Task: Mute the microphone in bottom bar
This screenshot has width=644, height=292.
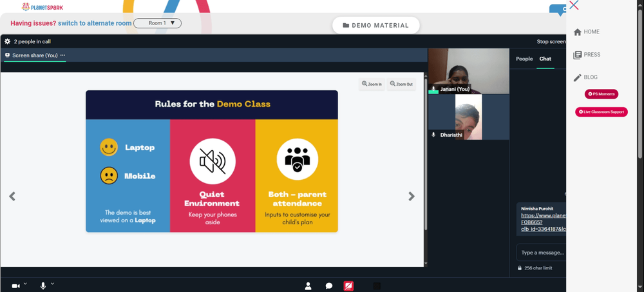Action: tap(43, 286)
